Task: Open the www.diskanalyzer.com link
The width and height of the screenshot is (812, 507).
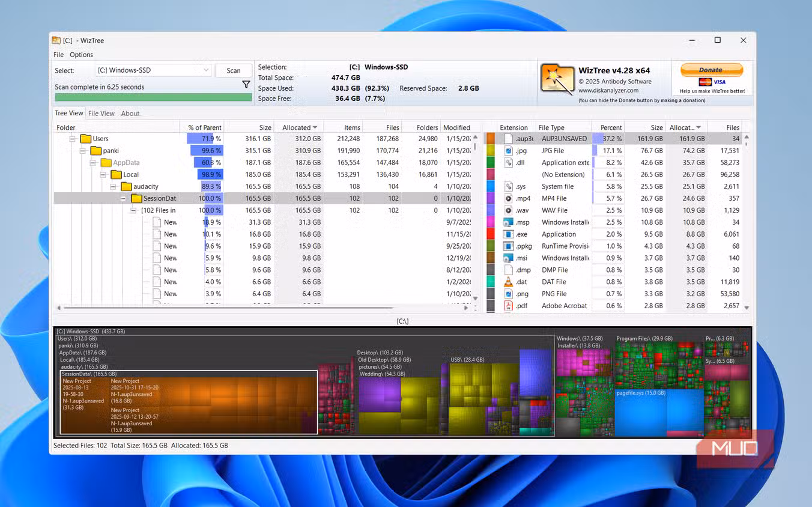Action: pos(608,91)
